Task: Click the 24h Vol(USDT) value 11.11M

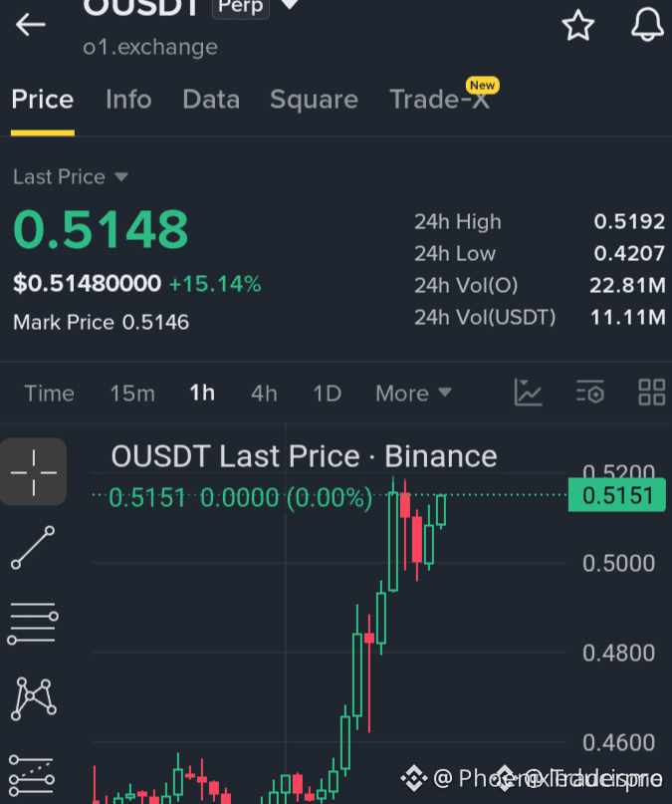Action: [x=628, y=317]
